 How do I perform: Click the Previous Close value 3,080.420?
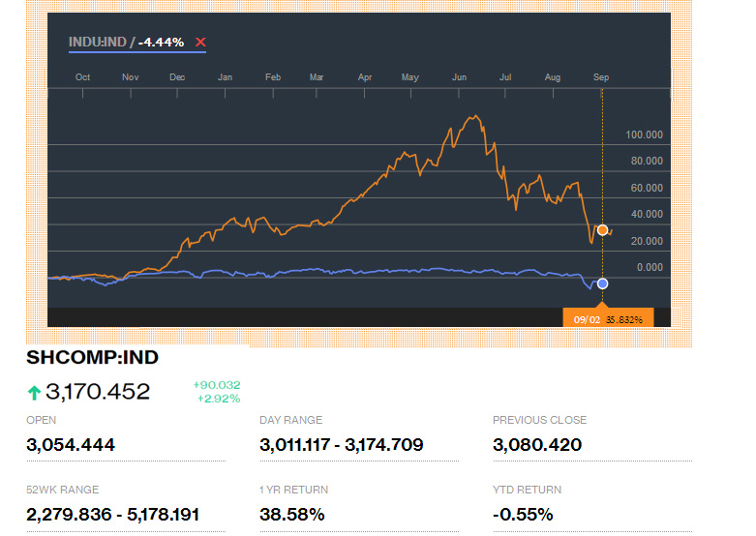coord(537,445)
